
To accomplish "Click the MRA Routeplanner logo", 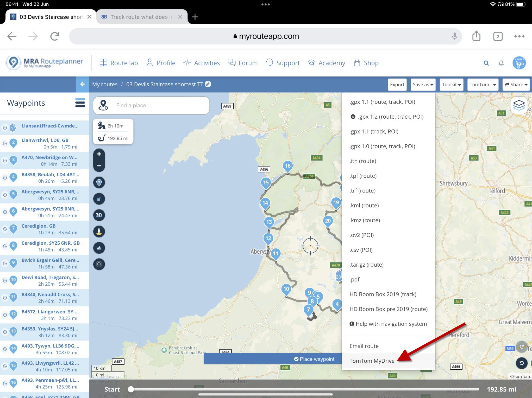I will coord(45,63).
